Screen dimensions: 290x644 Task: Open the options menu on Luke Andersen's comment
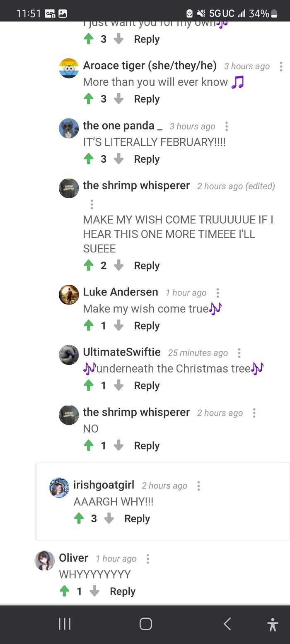pos(217,293)
